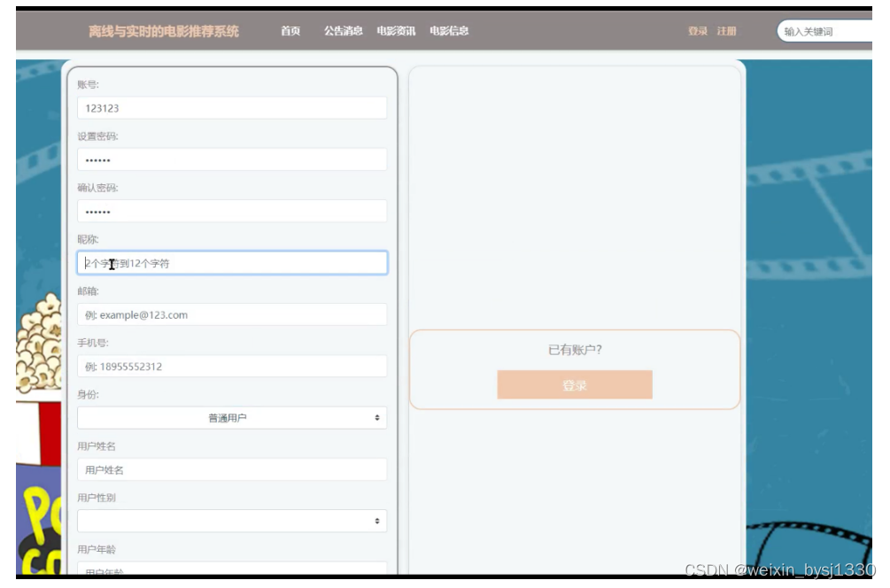Click the 用户年龄 label

tap(97, 549)
